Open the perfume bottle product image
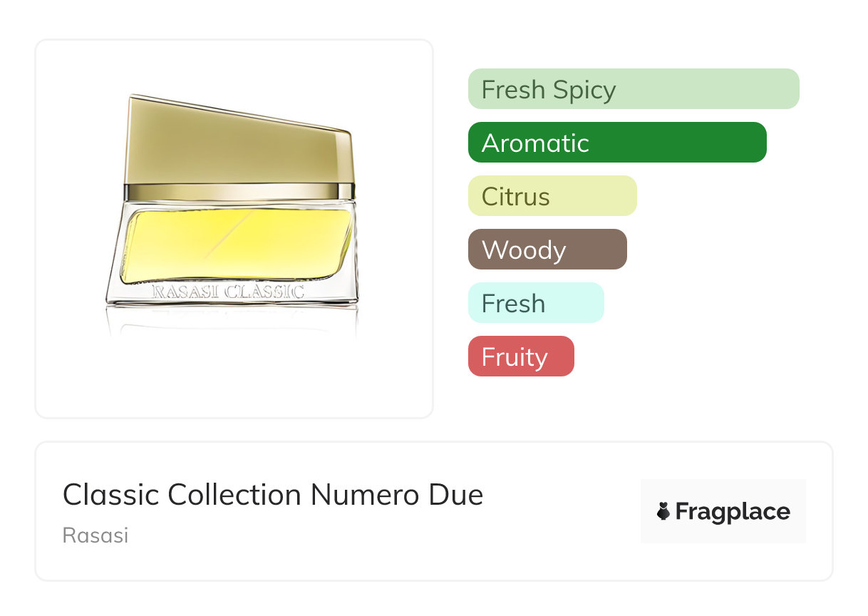Viewport: 868px width, 616px height. click(234, 228)
